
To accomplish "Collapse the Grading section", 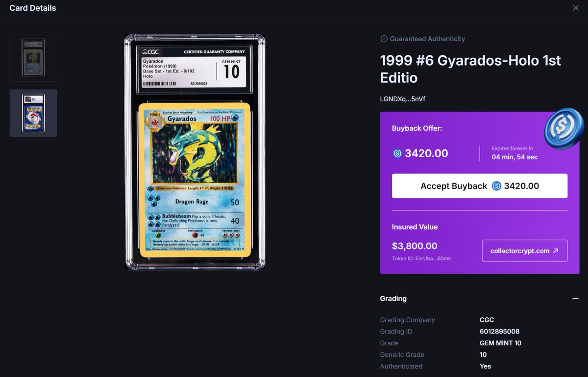I will pos(576,298).
